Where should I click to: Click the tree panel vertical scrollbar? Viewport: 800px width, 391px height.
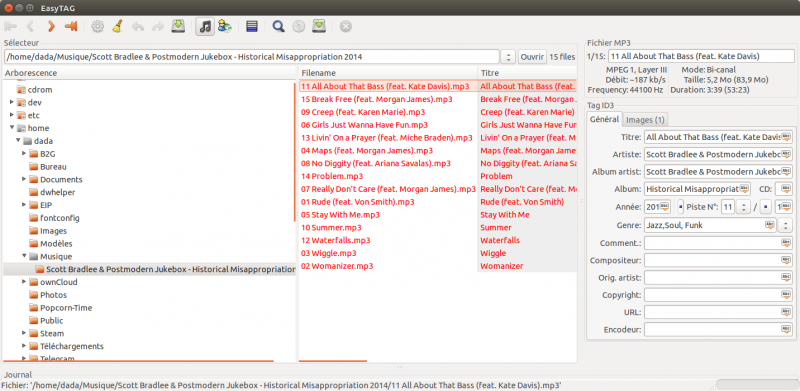tap(295, 152)
